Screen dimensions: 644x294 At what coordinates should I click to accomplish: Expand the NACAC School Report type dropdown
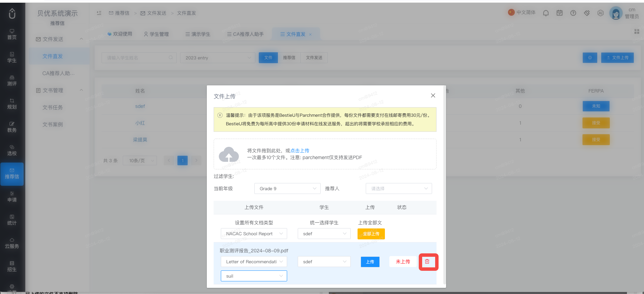pos(254,234)
